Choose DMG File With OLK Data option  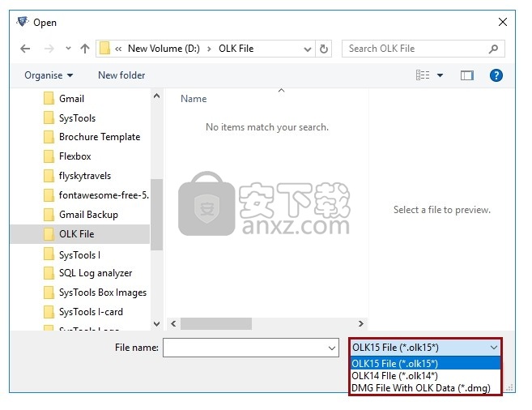pyautogui.click(x=425, y=388)
